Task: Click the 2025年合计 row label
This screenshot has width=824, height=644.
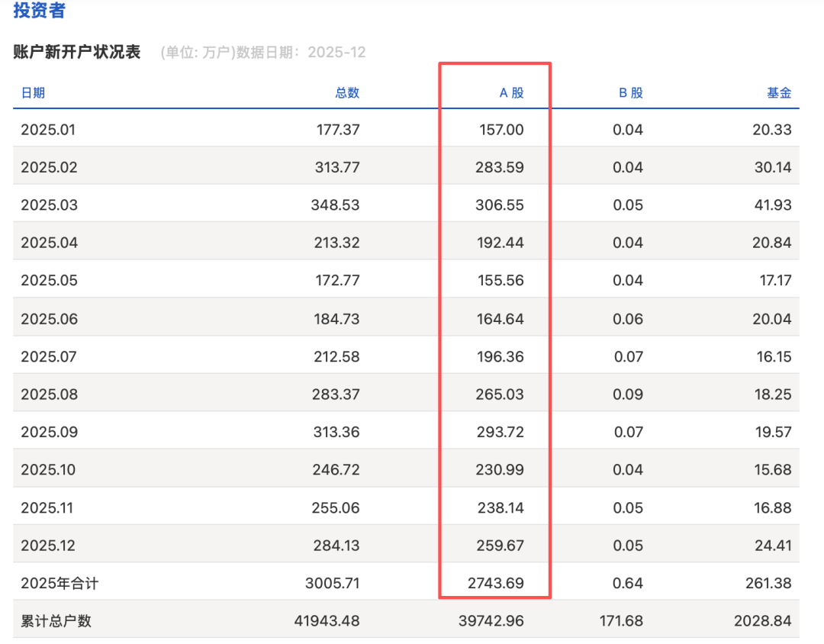Action: 60,584
